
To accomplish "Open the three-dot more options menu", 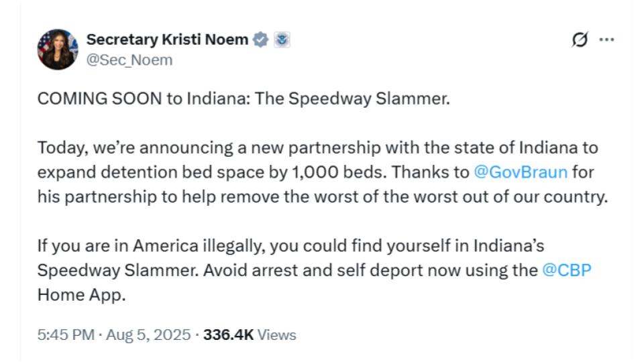I will tap(606, 40).
